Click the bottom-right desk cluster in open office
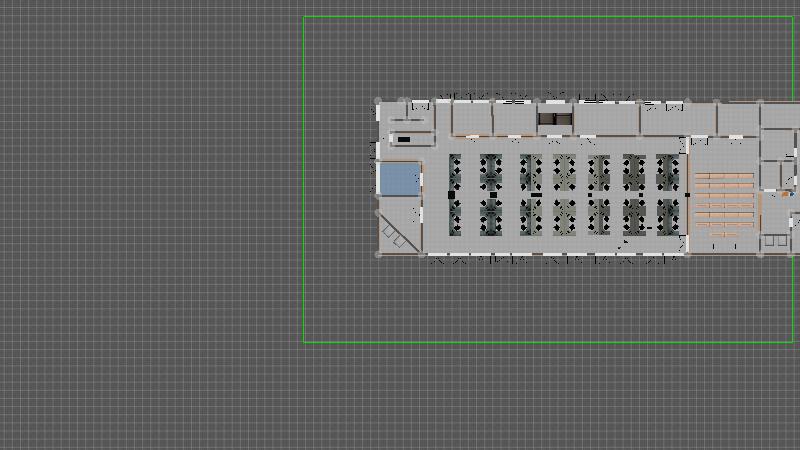Image resolution: width=800 pixels, height=450 pixels. pos(667,214)
